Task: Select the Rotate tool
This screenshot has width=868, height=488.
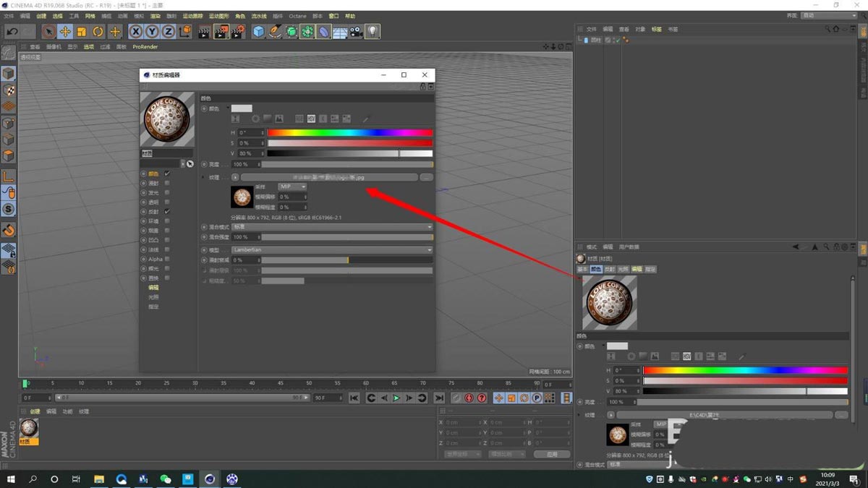Action: tap(98, 31)
